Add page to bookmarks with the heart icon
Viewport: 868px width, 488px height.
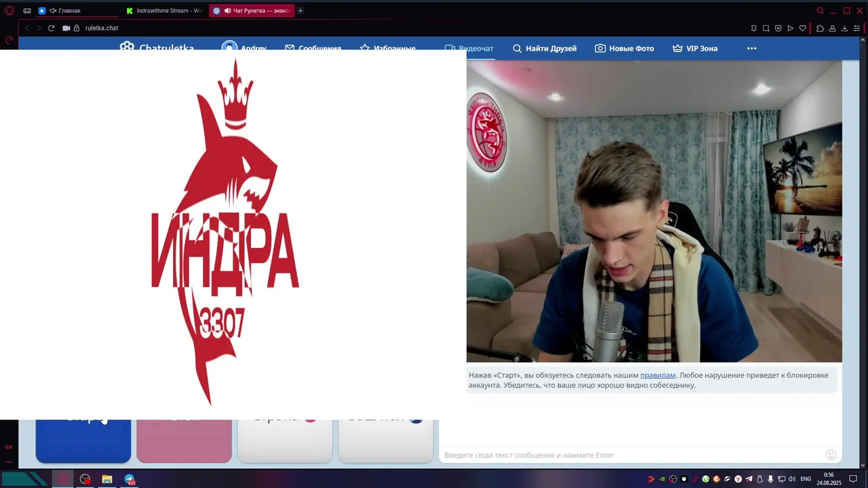coord(803,28)
